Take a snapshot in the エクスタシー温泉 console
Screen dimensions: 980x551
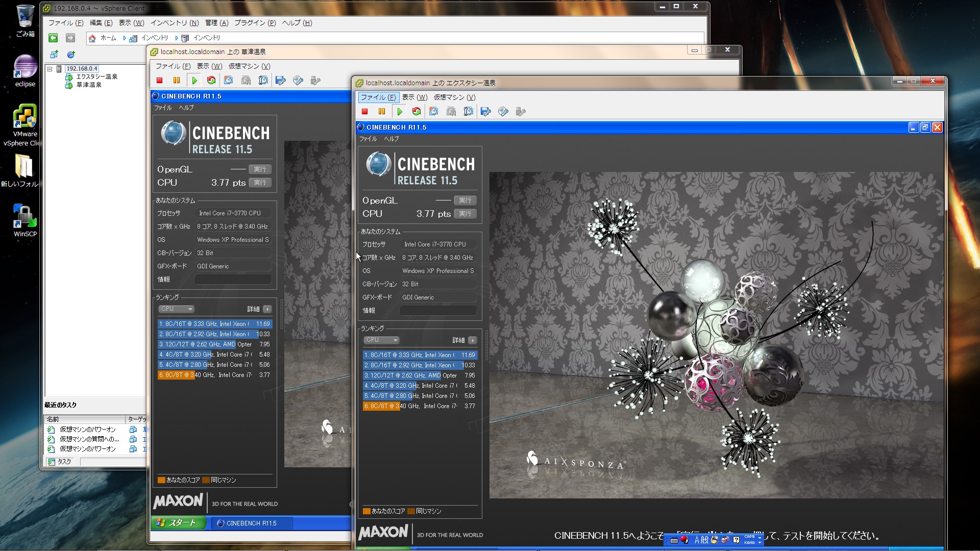(434, 112)
